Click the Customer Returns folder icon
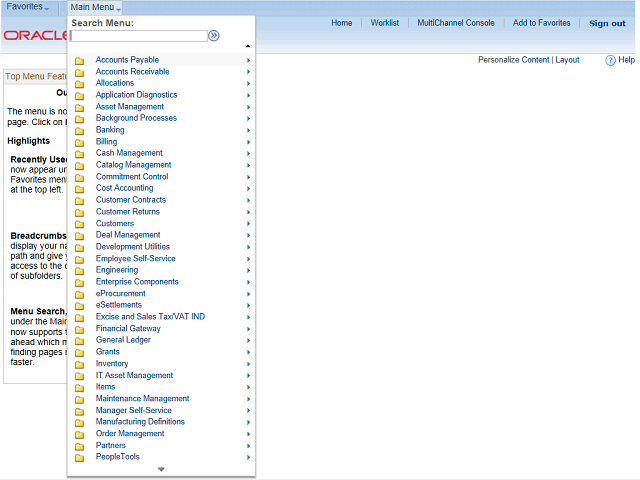Image resolution: width=640 pixels, height=480 pixels. pos(80,213)
